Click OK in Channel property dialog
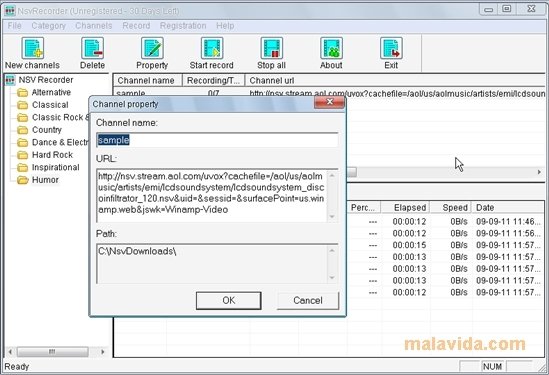This screenshot has width=549, height=375. pos(229,300)
